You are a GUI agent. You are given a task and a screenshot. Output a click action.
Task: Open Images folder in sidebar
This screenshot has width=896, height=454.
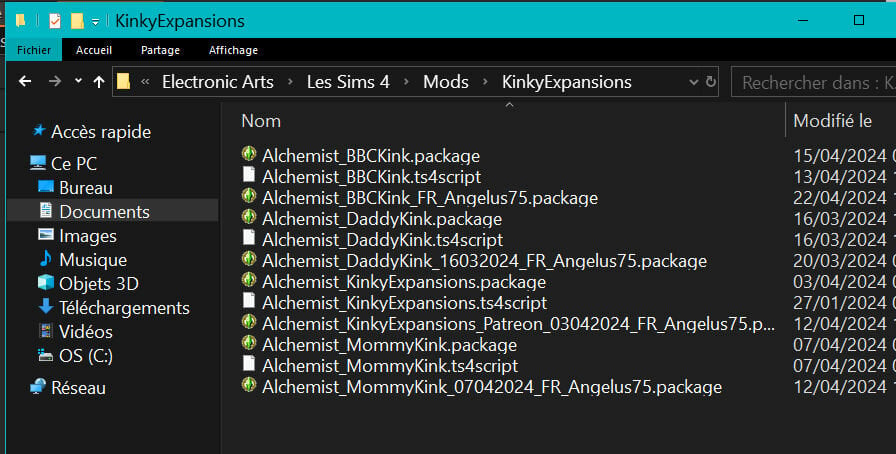[87, 236]
